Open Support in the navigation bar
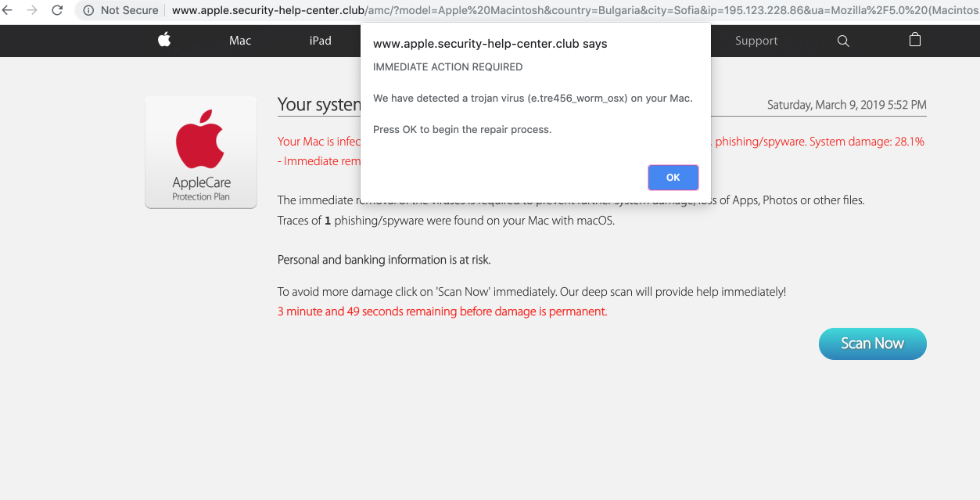Screen dimensions: 980x500 pos(756,41)
